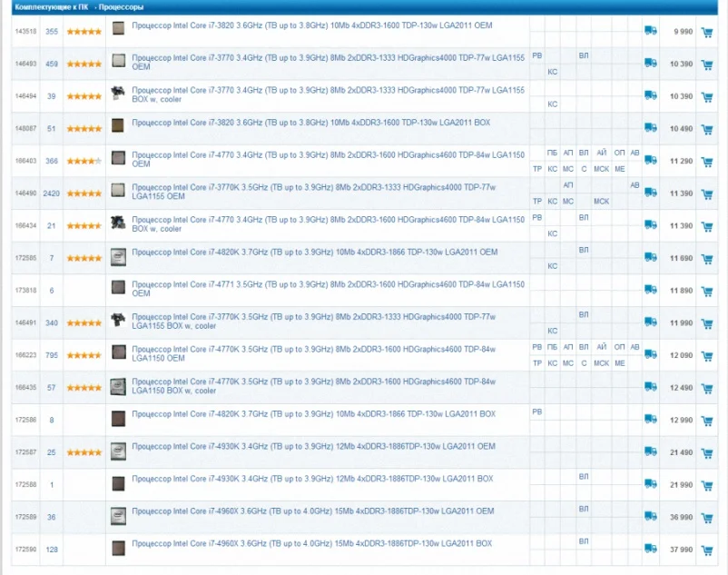This screenshot has height=575, width=728.
Task: Open Core i7-3770 LGA1155 BOX w. cooler link
Action: coord(329,94)
